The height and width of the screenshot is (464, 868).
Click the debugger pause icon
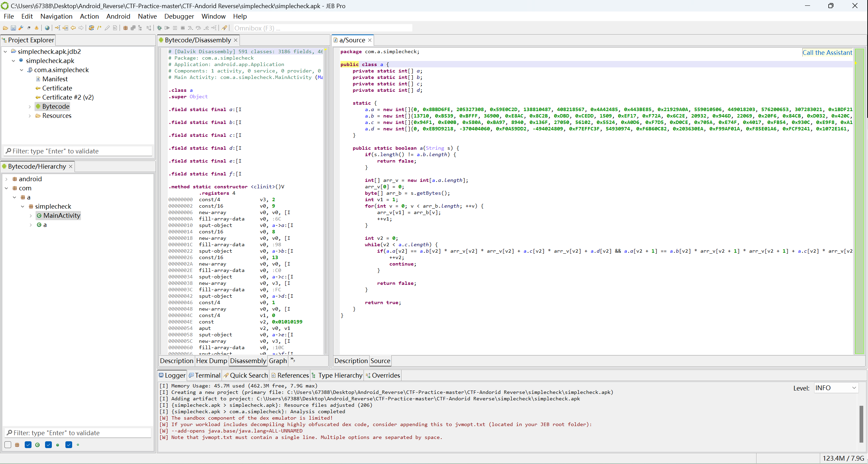175,28
